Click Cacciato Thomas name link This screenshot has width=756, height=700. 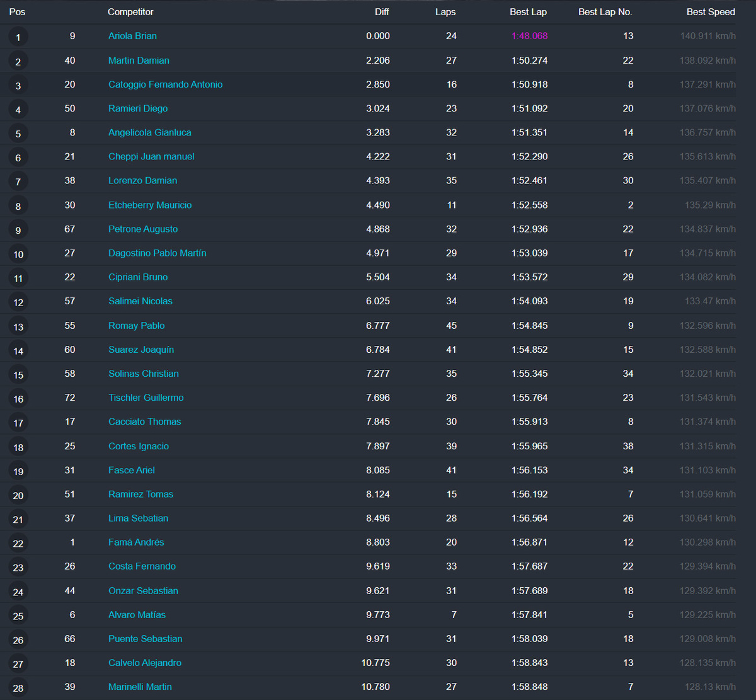click(x=145, y=422)
